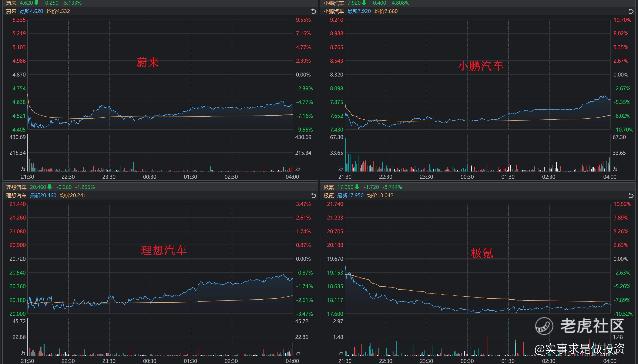Click the 3.47% percent label on 理想汽车 chart

point(303,204)
